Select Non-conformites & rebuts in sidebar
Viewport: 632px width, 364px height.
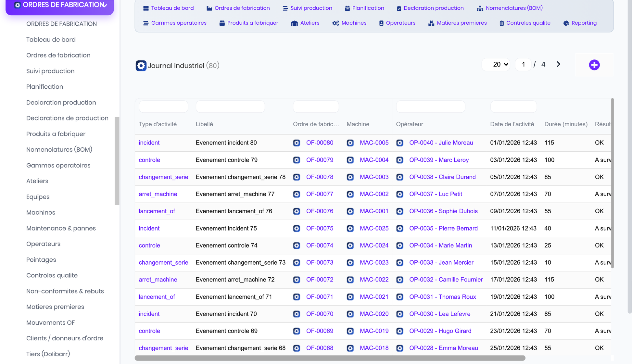point(65,291)
